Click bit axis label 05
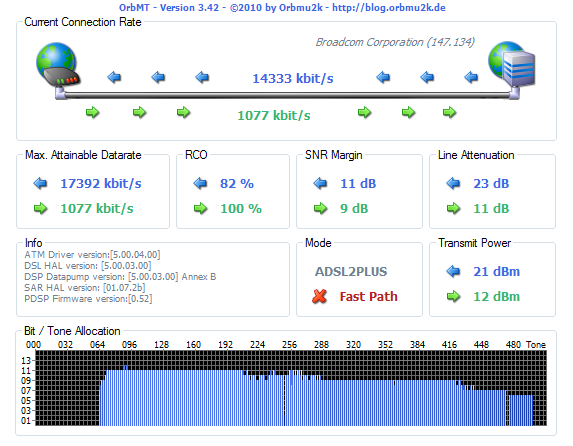 point(26,401)
